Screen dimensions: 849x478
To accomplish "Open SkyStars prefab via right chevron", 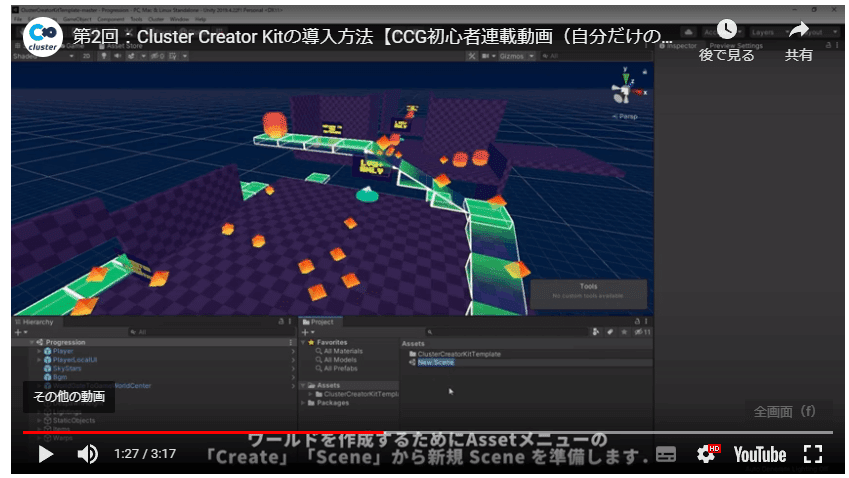I will coord(293,369).
